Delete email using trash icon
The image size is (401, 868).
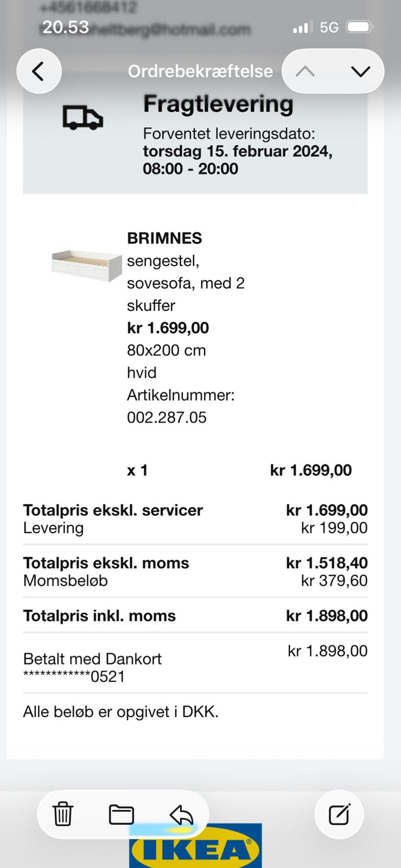tap(63, 814)
